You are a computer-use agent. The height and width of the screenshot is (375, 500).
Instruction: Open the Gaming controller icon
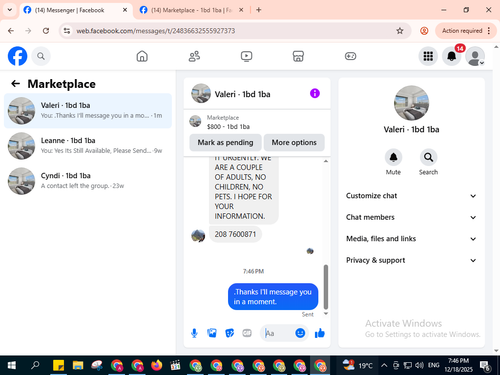point(350,56)
